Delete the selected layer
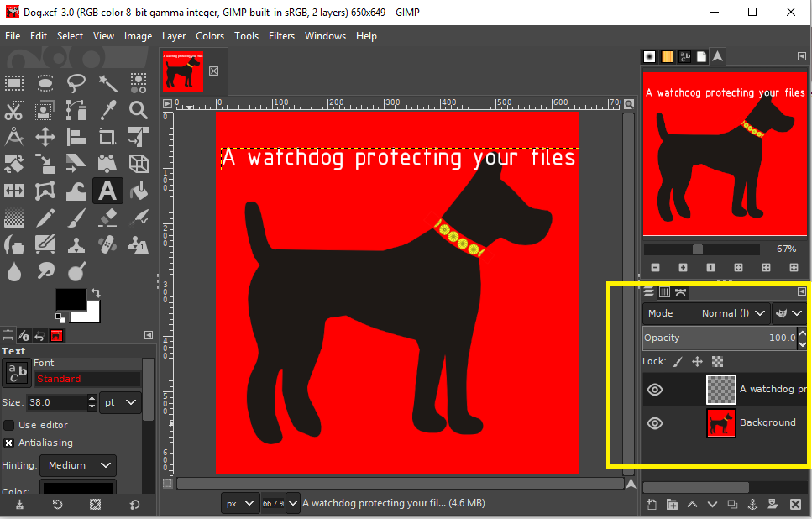 tap(795, 504)
